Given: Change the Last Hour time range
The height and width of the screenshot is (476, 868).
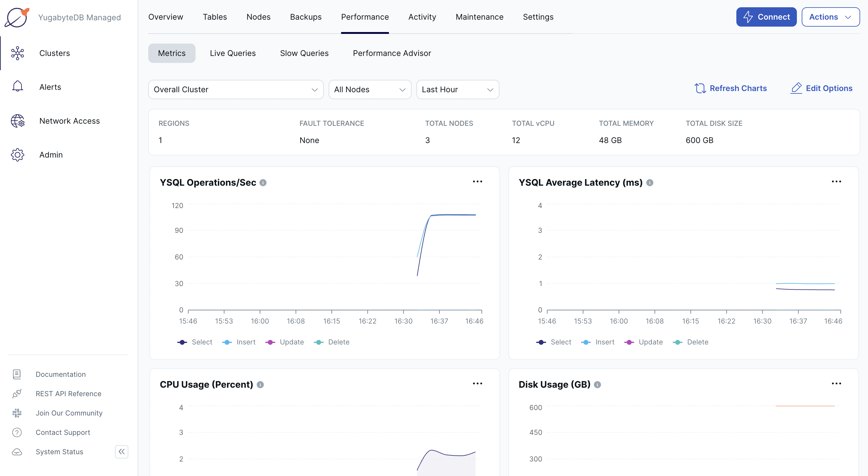Looking at the screenshot, I should pos(457,90).
